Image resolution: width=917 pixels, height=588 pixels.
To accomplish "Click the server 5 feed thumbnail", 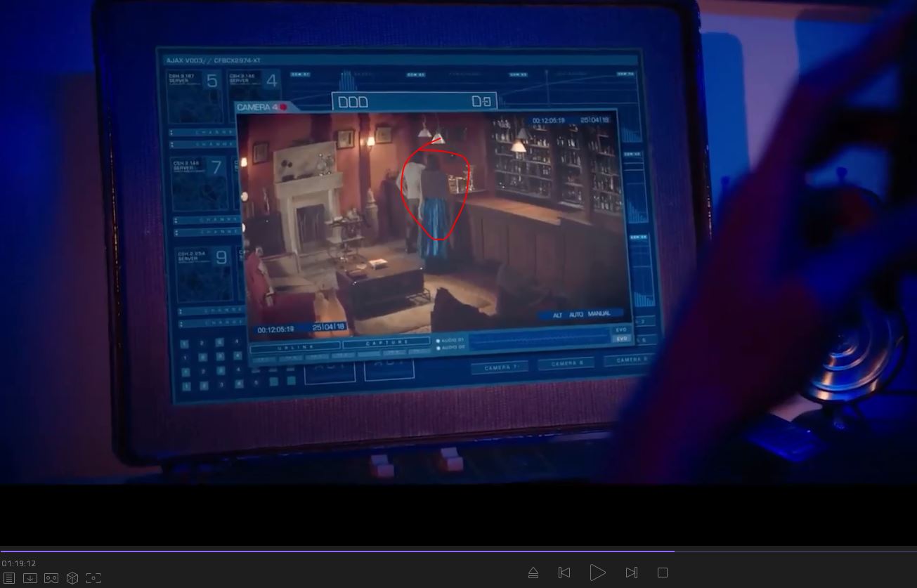I will click(x=195, y=97).
